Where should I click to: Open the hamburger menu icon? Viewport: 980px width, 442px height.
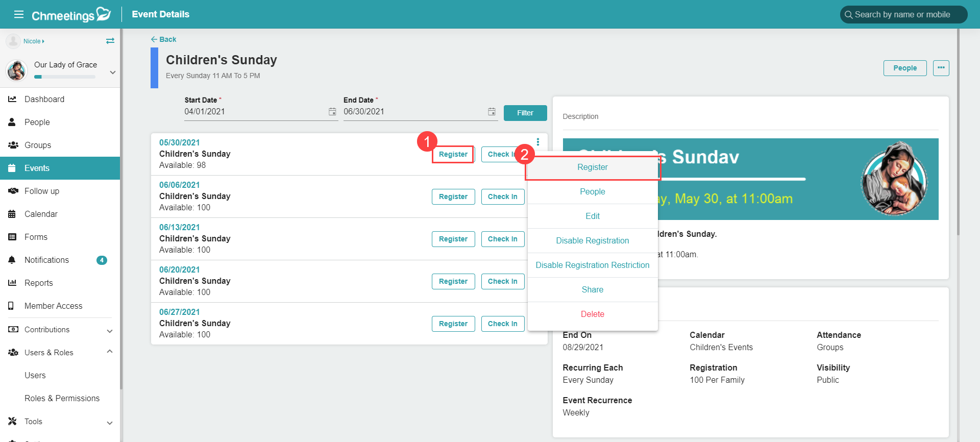click(19, 14)
